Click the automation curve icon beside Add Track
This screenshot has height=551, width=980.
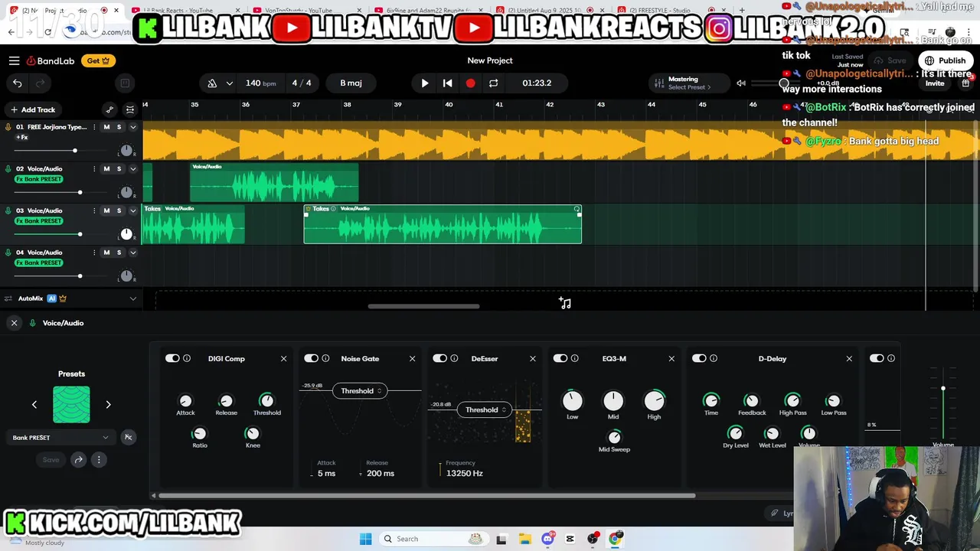click(109, 109)
